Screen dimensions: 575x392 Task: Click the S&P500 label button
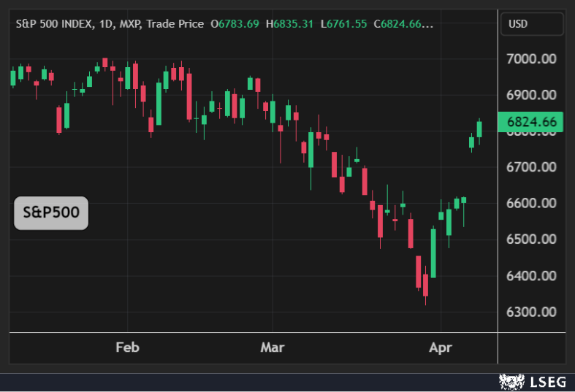[x=51, y=213]
